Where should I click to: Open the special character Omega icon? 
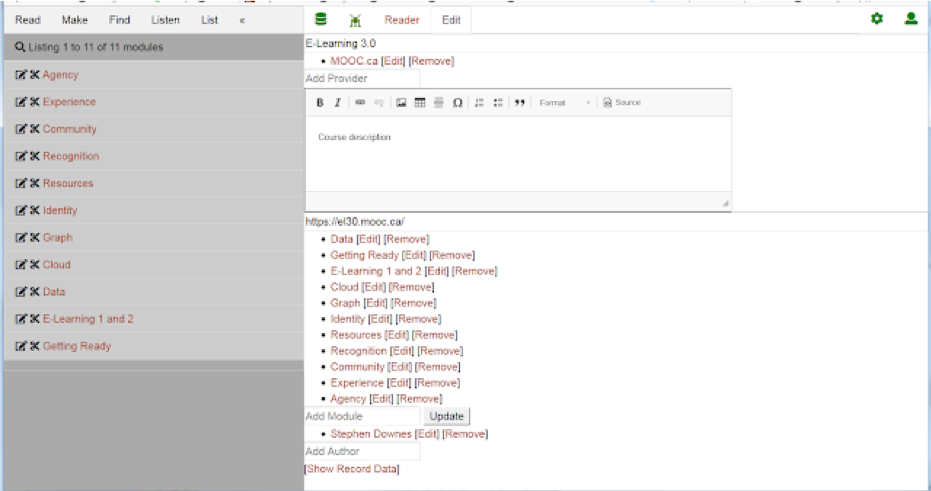pyautogui.click(x=458, y=103)
